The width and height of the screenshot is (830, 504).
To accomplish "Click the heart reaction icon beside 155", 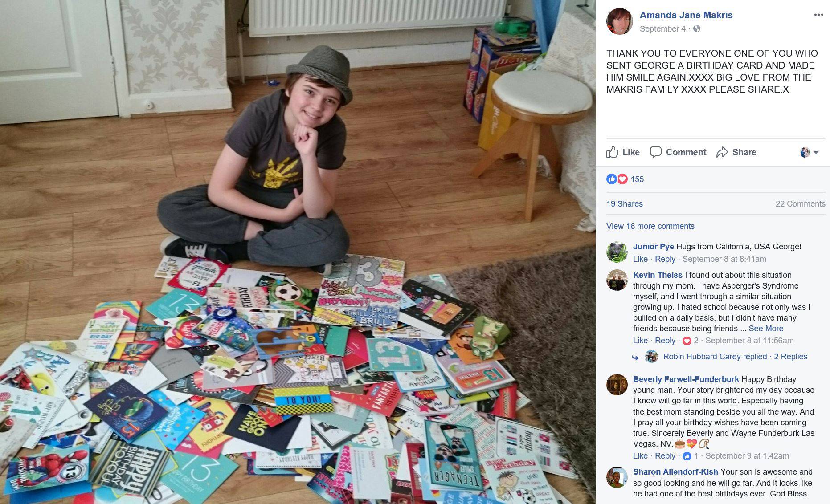I will (622, 179).
